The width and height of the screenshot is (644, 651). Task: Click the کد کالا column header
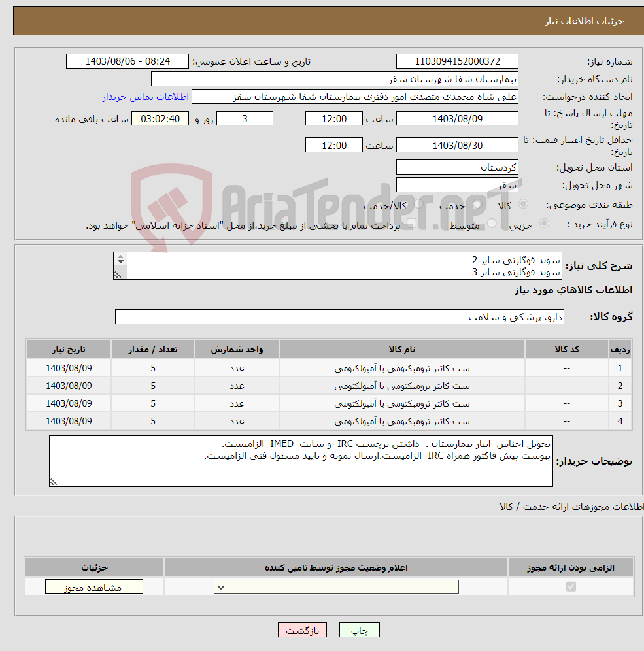click(x=567, y=349)
